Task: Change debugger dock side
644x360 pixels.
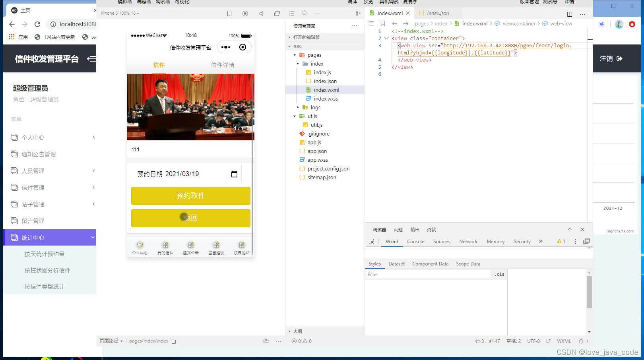Action: (x=586, y=242)
